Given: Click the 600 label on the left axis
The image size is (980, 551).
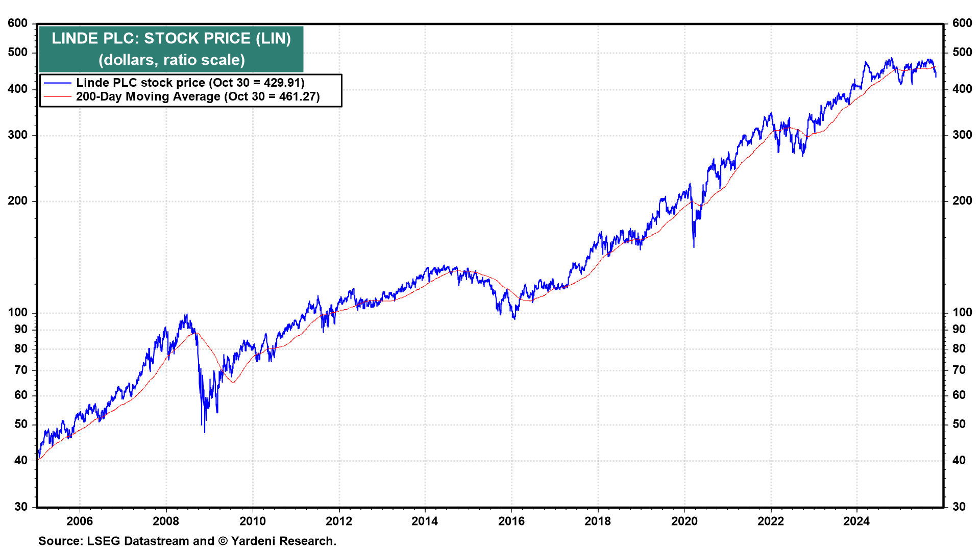Looking at the screenshot, I should (18, 23).
